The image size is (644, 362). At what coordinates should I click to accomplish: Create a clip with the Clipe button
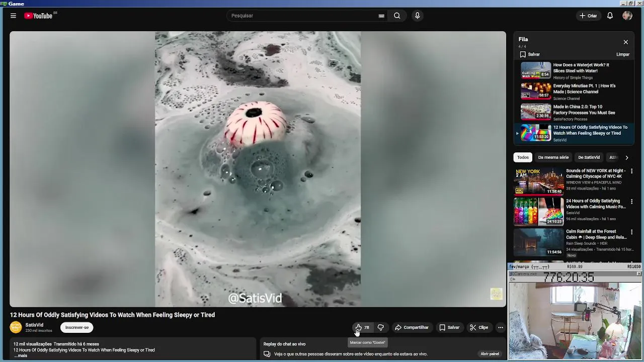[x=479, y=327]
